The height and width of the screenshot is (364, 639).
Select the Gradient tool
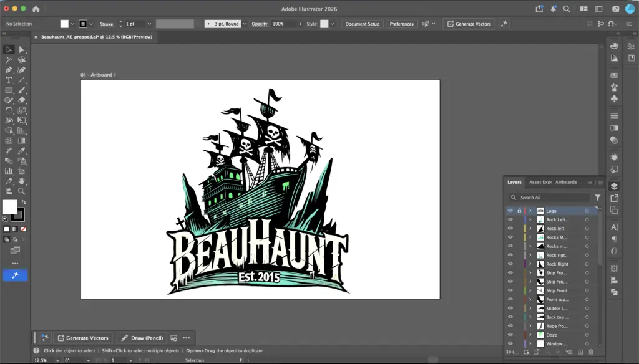point(22,141)
